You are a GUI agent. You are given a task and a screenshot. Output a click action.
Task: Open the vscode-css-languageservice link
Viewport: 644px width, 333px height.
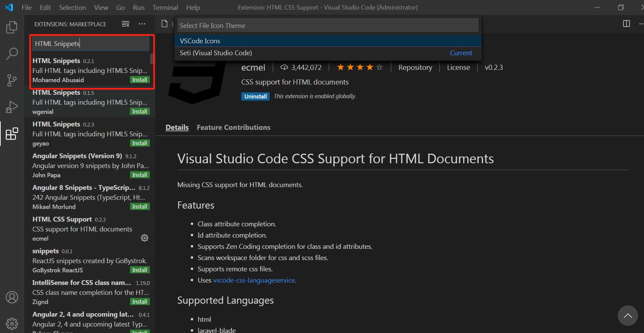(254, 280)
